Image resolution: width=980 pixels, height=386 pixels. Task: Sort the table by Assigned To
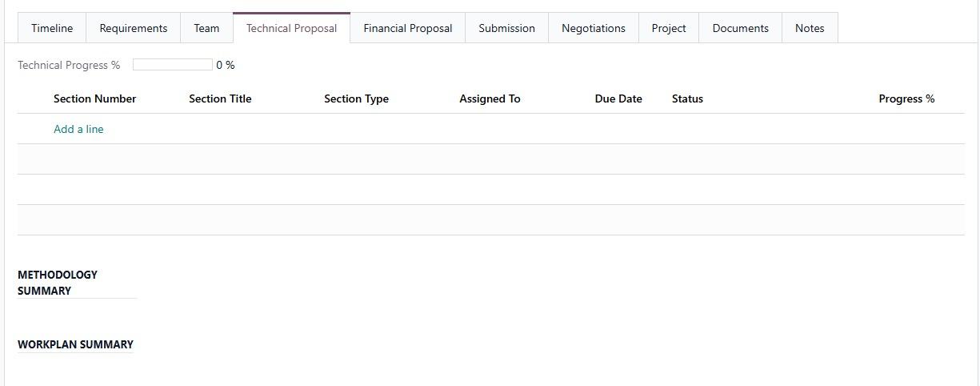pos(490,99)
